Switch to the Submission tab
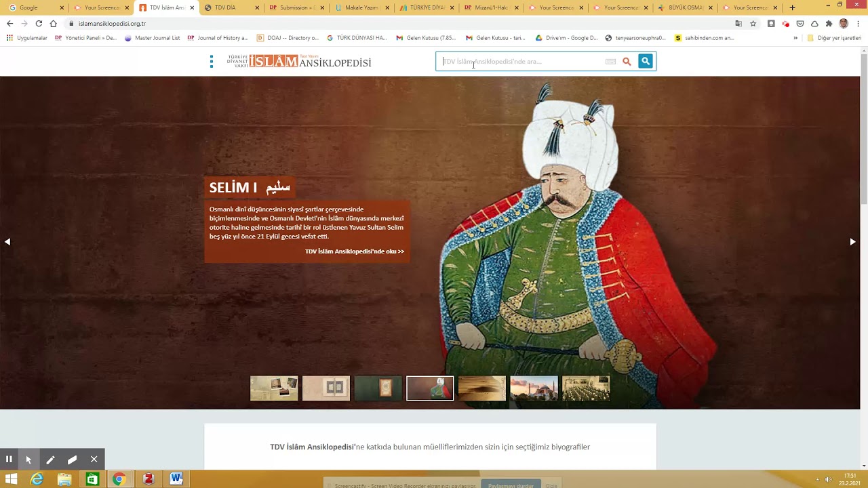868x488 pixels. coord(296,8)
